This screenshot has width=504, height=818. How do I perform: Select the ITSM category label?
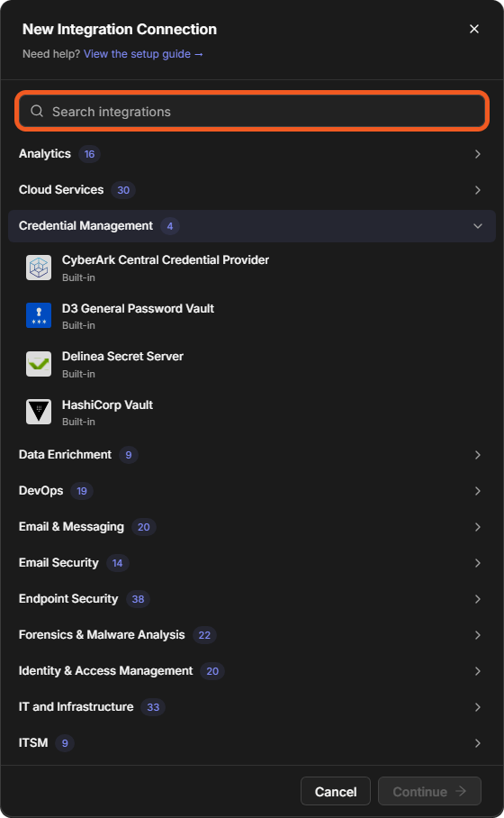coord(33,743)
